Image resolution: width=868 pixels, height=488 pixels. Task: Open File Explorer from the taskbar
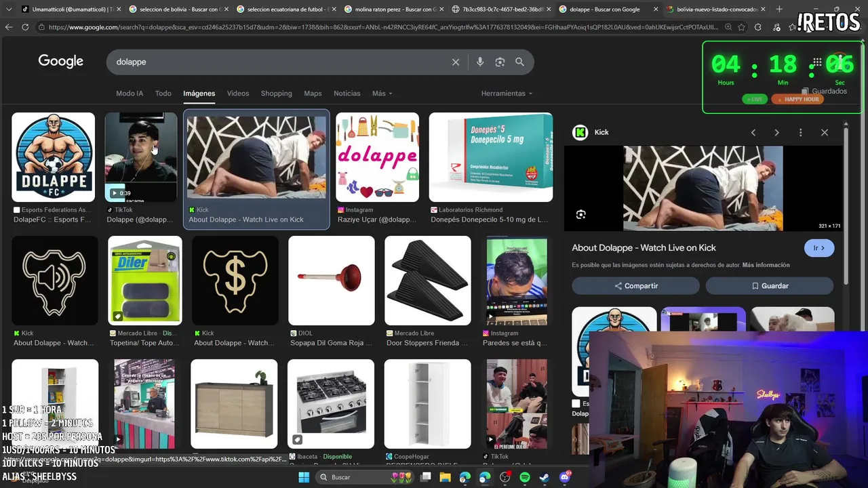446,477
